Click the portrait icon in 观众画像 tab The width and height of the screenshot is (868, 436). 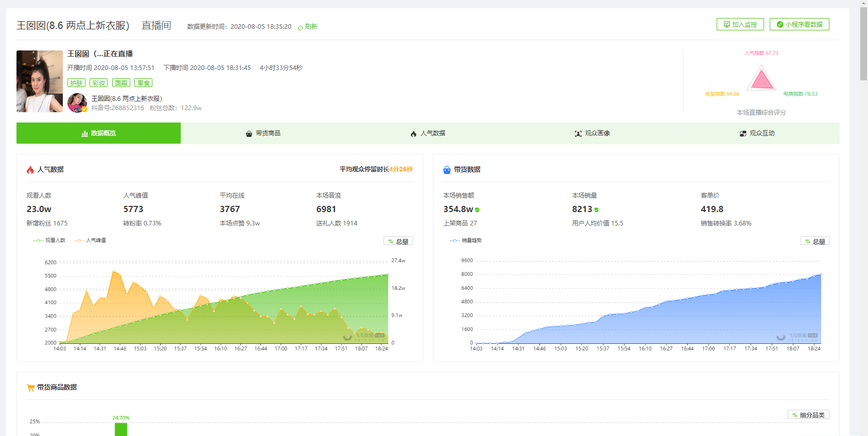point(578,134)
